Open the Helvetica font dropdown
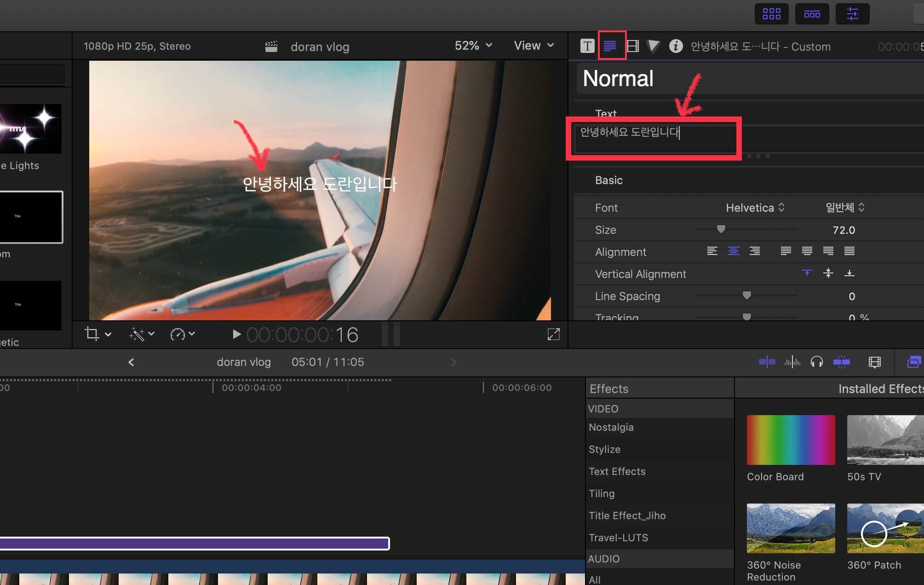This screenshot has height=585, width=924. point(755,208)
